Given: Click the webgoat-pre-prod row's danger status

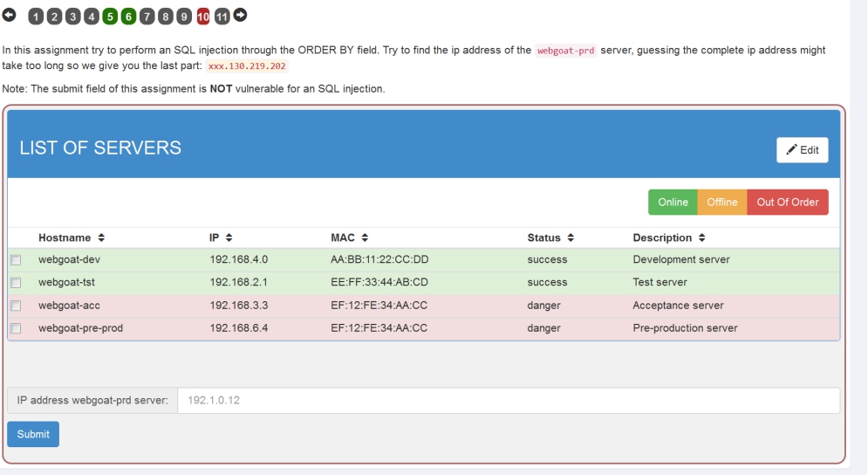Looking at the screenshot, I should tap(543, 328).
